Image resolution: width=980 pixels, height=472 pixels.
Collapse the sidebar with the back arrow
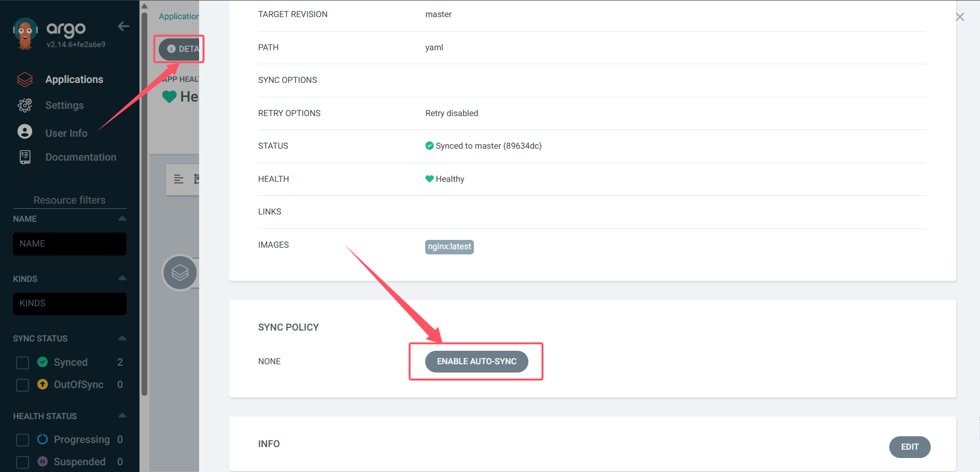coord(123,26)
